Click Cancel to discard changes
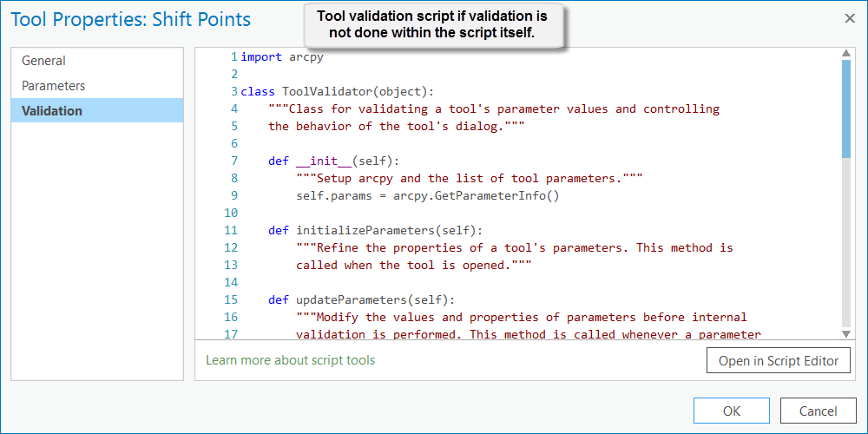Viewport: 868px width, 434px height. (x=819, y=411)
